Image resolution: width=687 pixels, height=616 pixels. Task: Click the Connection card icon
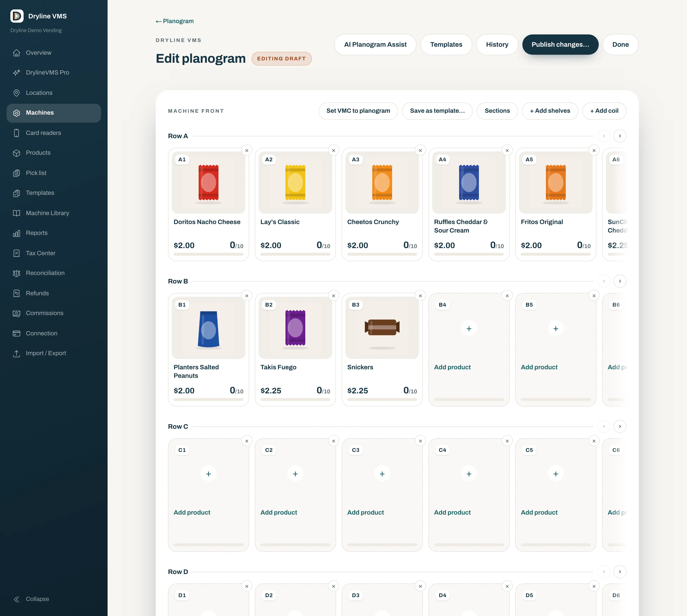point(16,333)
